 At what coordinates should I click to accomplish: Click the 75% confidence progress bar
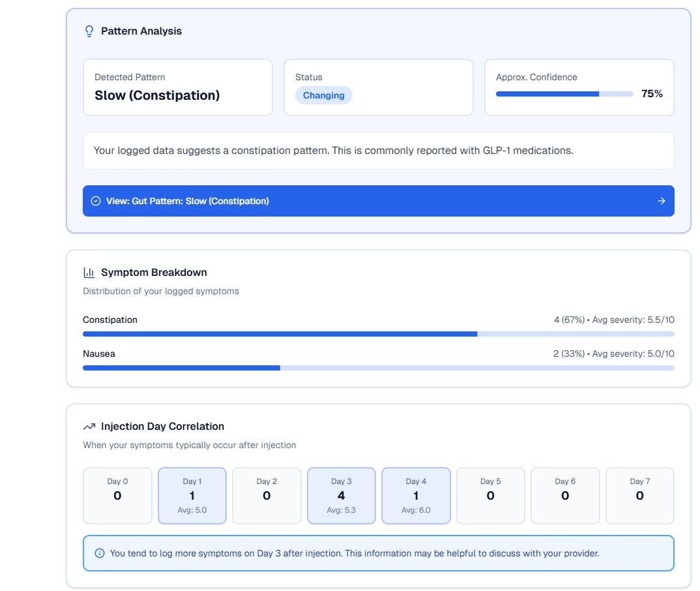[564, 94]
